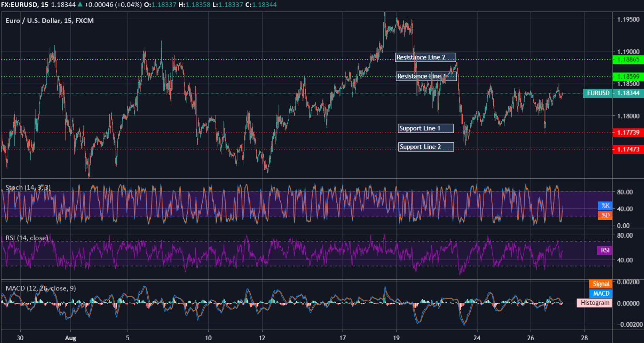This screenshot has height=343, width=644.
Task: Click the Resistance Line 2 label
Action: click(425, 57)
